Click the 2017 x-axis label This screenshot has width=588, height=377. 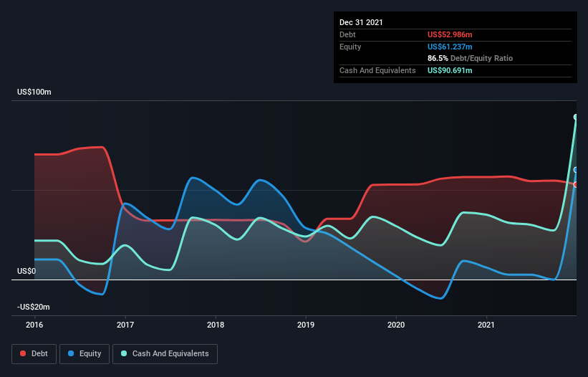coord(125,325)
